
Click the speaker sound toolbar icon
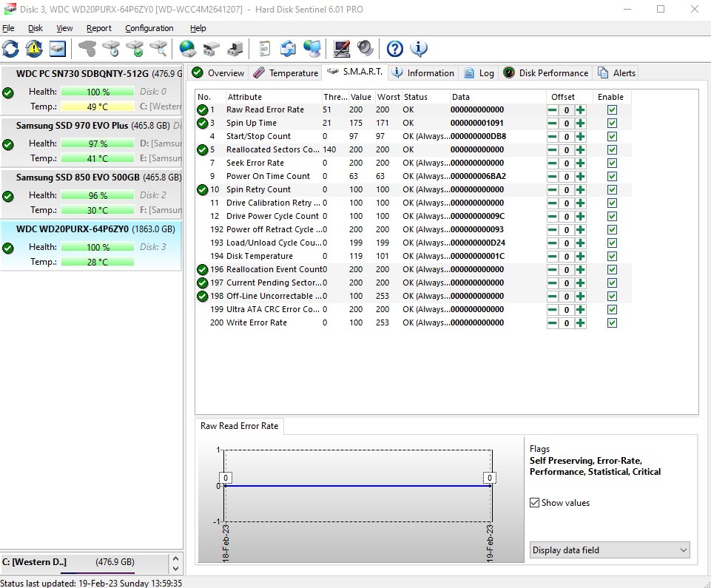coord(365,49)
